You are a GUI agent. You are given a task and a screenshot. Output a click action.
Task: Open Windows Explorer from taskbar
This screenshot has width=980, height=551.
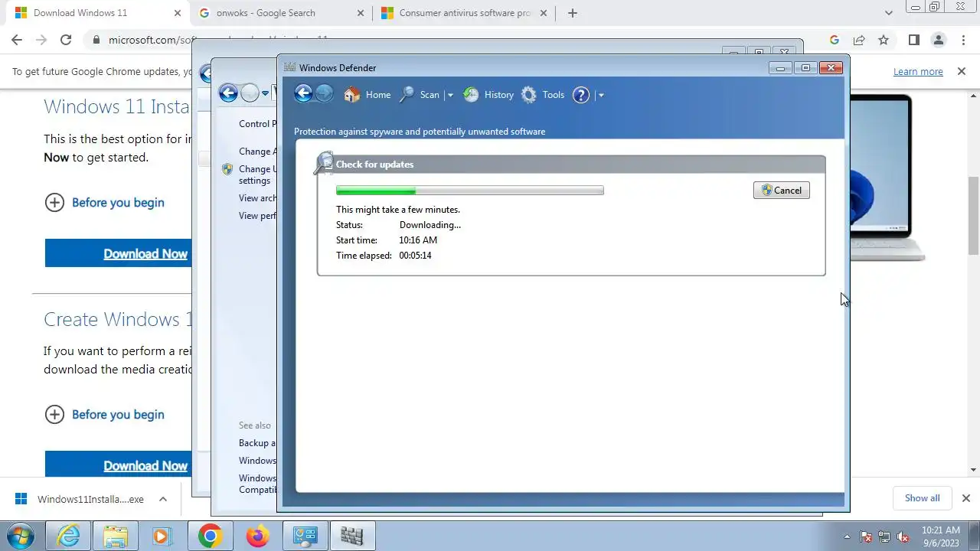pyautogui.click(x=116, y=536)
